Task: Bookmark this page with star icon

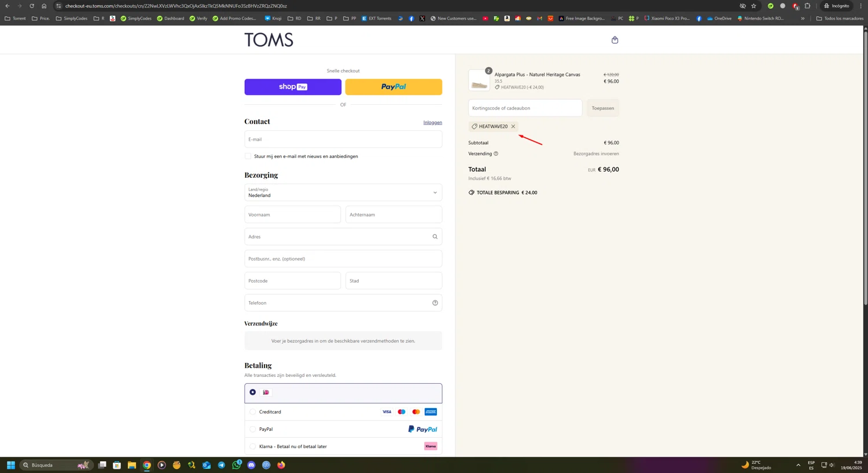Action: coord(753,6)
